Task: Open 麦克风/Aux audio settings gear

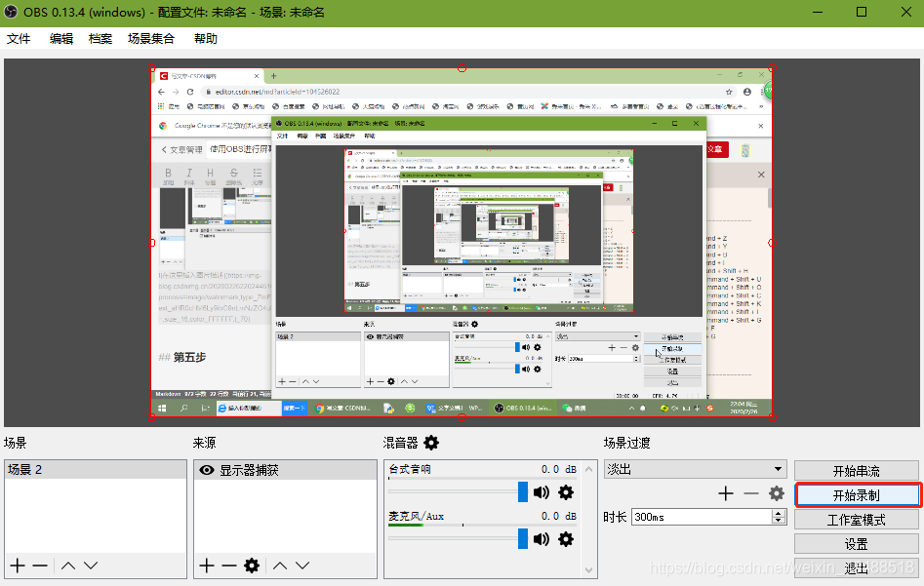Action: click(566, 539)
